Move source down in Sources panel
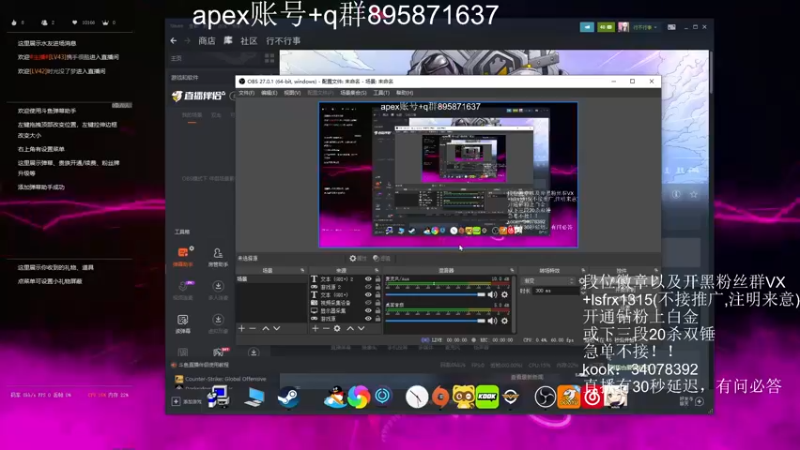The width and height of the screenshot is (800, 450). point(361,329)
